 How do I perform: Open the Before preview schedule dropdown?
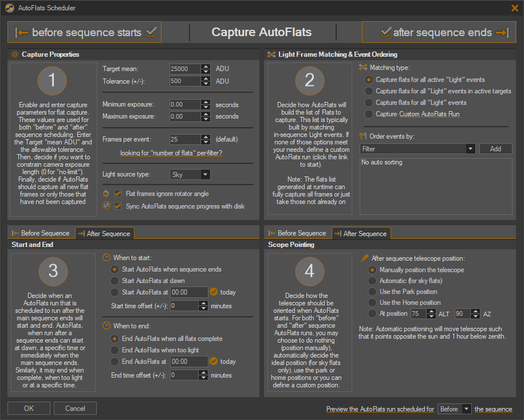point(454,409)
